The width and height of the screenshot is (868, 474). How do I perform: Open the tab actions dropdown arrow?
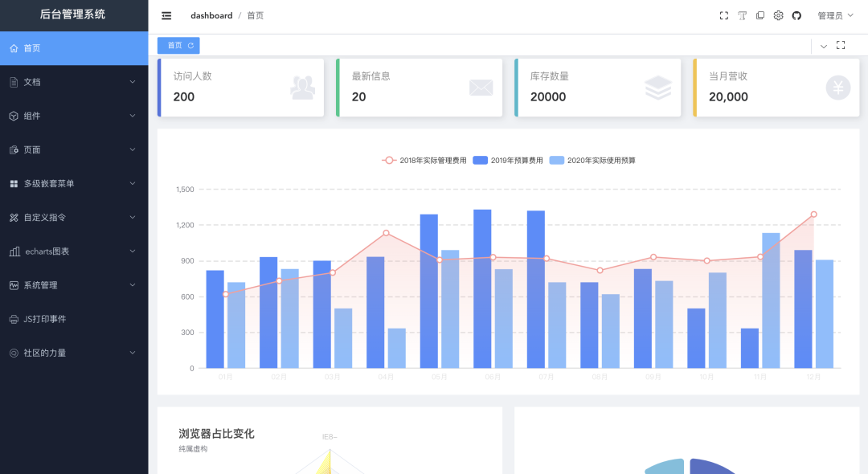point(822,46)
